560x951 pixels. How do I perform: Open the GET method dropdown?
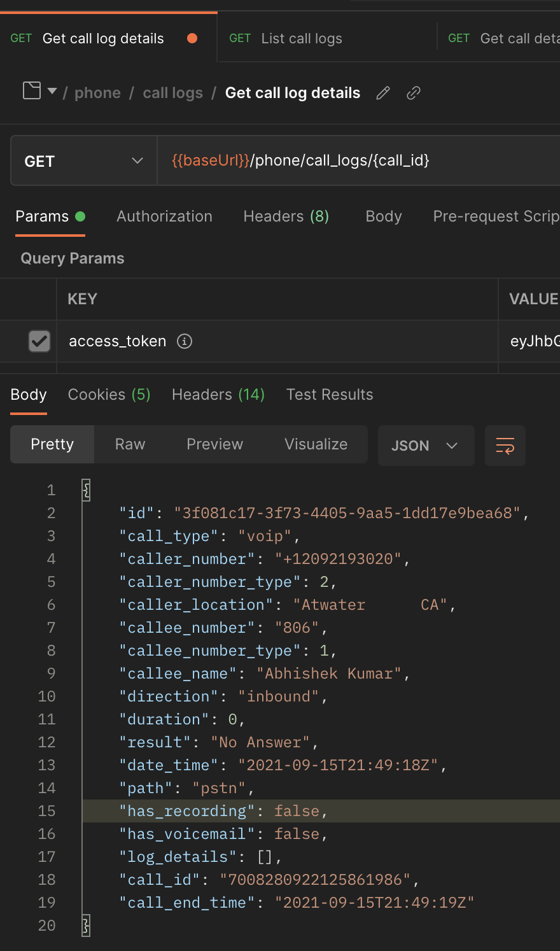[x=83, y=161]
